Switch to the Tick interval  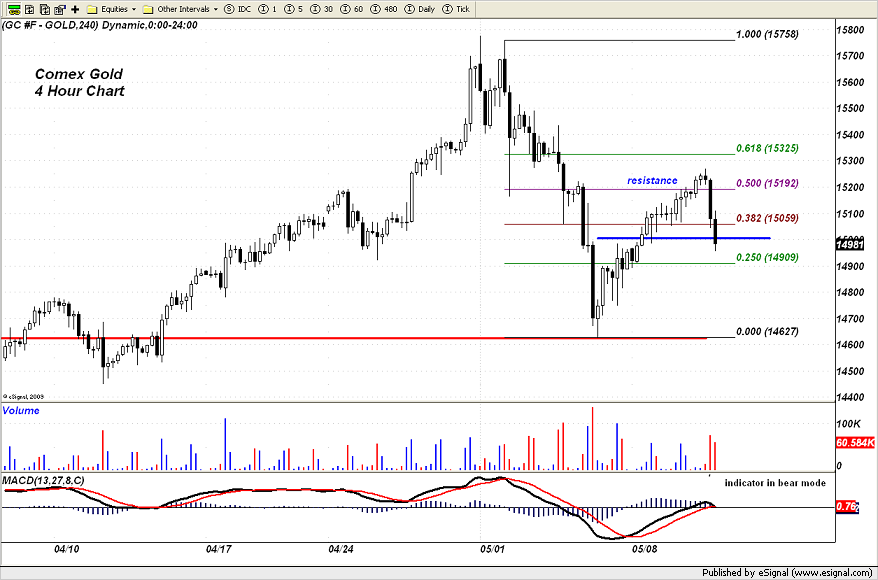(456, 9)
